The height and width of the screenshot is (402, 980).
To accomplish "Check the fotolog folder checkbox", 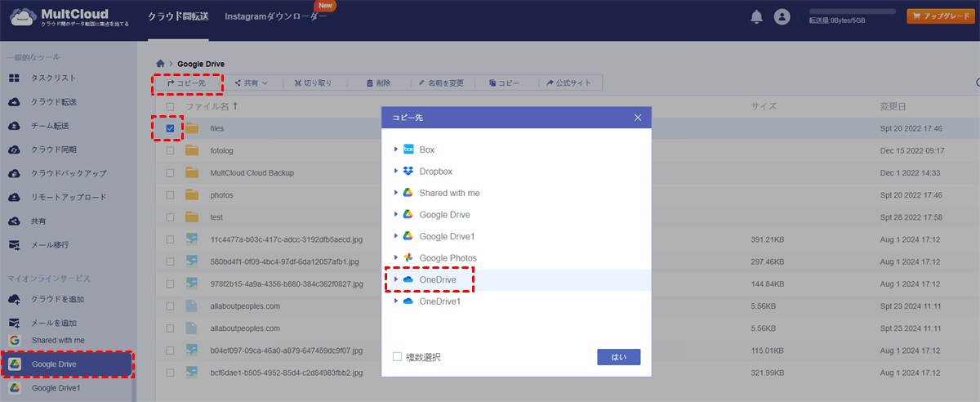I will [x=170, y=150].
